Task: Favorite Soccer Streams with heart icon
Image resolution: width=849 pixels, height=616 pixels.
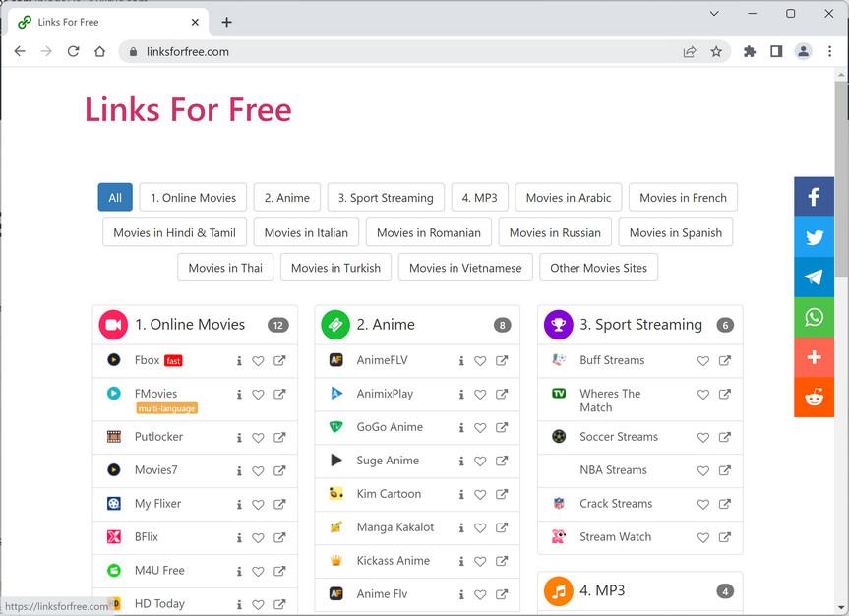Action: (703, 437)
